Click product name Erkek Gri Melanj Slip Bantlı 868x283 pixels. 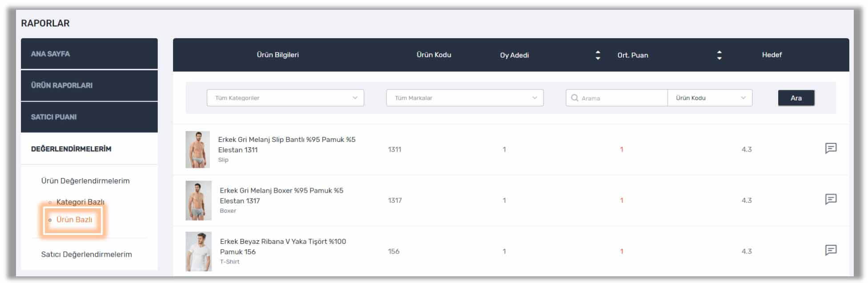click(x=287, y=145)
